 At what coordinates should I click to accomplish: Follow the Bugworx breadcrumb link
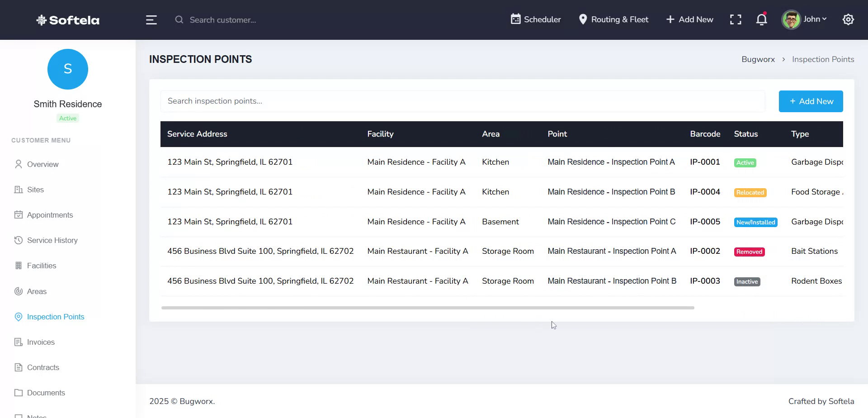tap(758, 59)
